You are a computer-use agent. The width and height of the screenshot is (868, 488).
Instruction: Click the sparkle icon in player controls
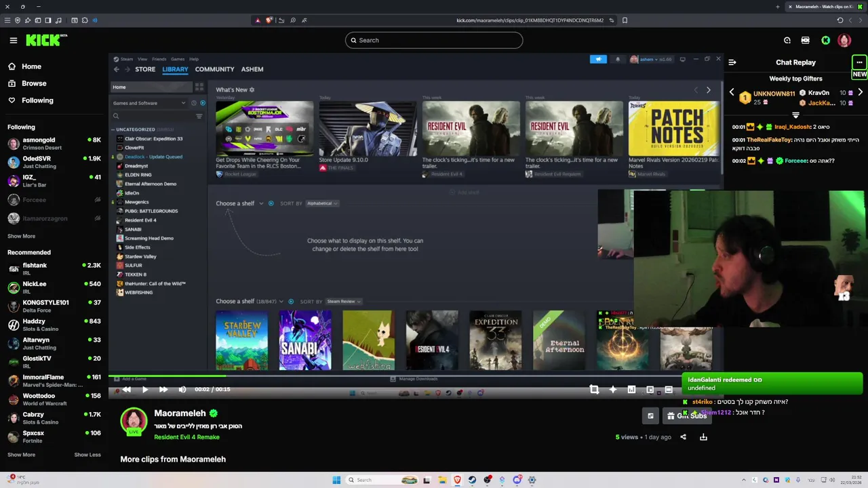[612, 390]
